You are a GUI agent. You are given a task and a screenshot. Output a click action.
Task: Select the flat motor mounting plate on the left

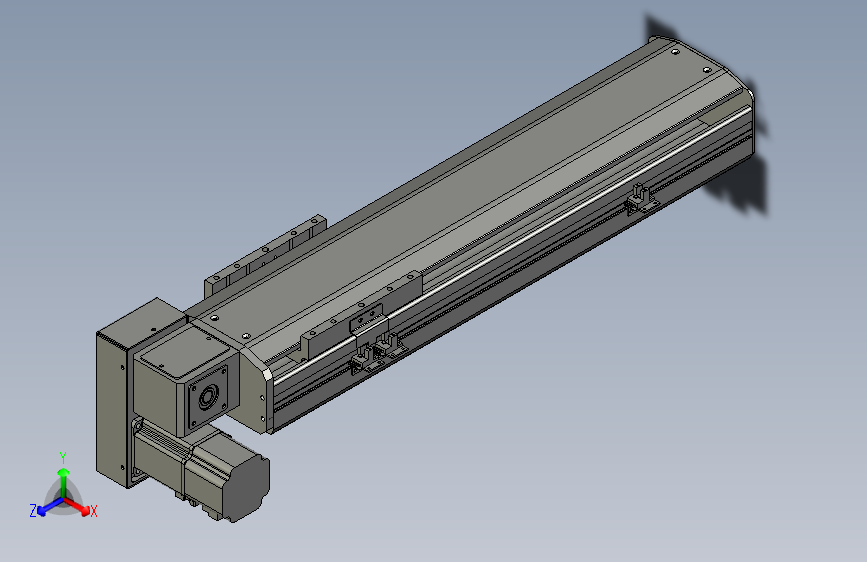[112, 409]
